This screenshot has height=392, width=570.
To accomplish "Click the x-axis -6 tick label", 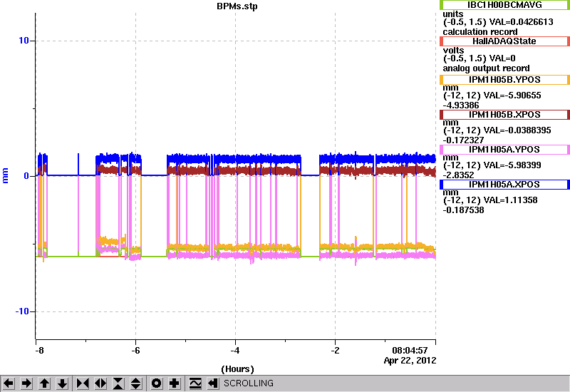I will 135,351.
